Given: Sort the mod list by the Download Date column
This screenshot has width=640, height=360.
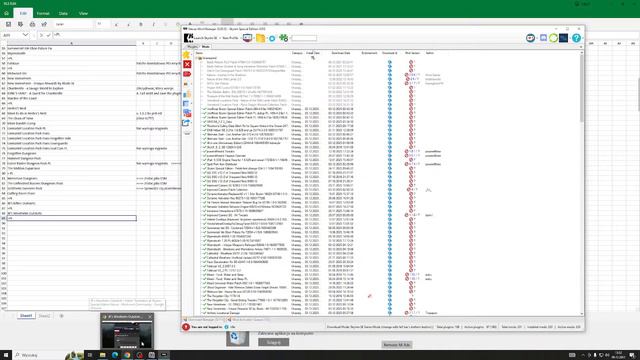Looking at the screenshot, I should pos(341,53).
